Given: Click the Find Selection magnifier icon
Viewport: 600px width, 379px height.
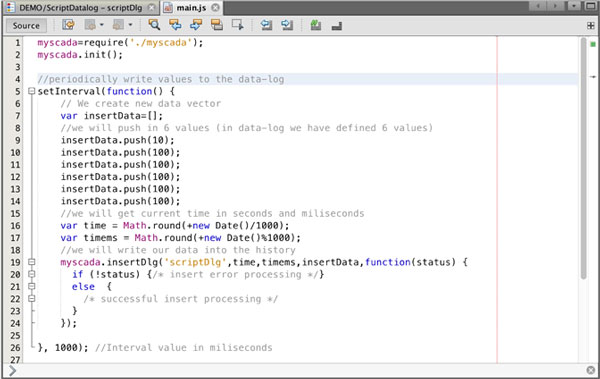Looking at the screenshot, I should click(x=154, y=25).
